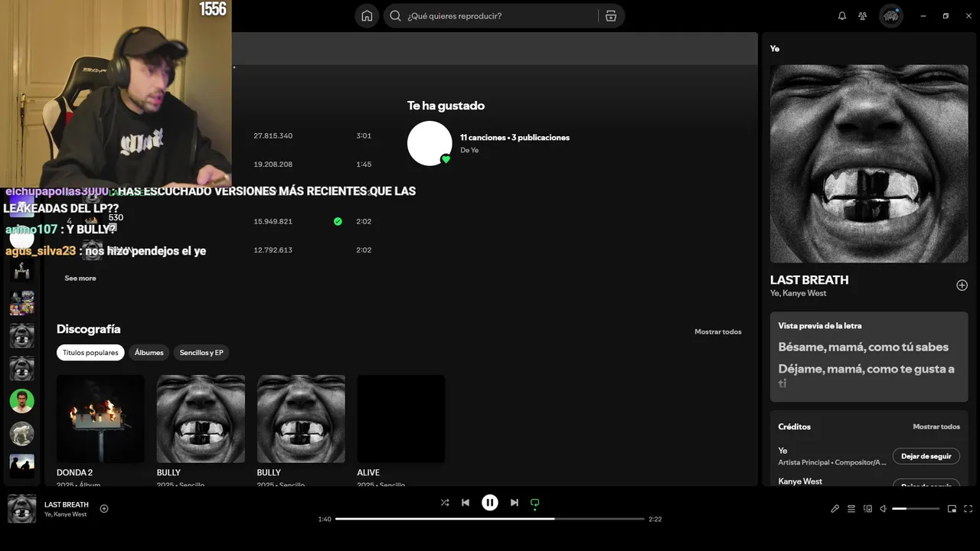The image size is (980, 551).
Task: Select the 'Álbumes' filter chip
Action: tap(149, 353)
